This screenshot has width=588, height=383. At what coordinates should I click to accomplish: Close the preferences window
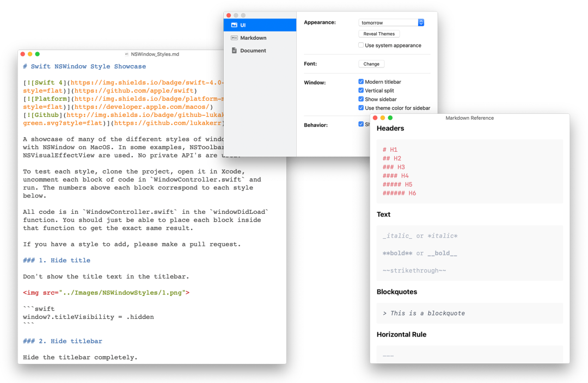click(x=229, y=15)
